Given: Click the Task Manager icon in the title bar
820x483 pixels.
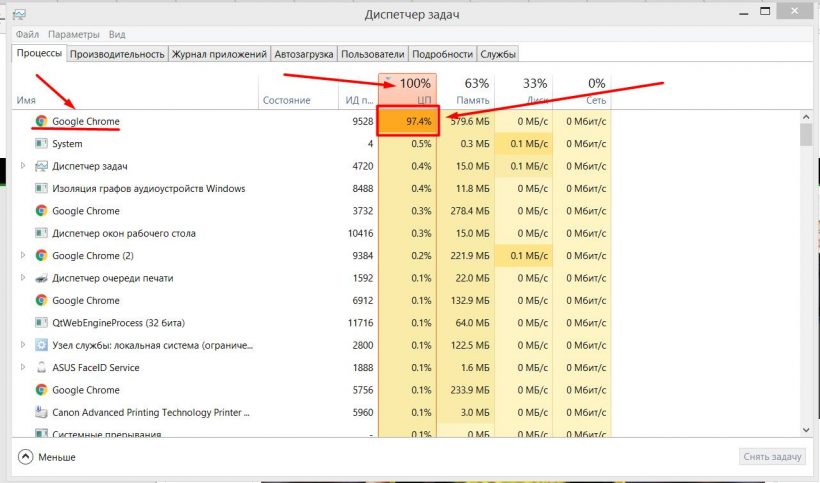Looking at the screenshot, I should [x=21, y=13].
